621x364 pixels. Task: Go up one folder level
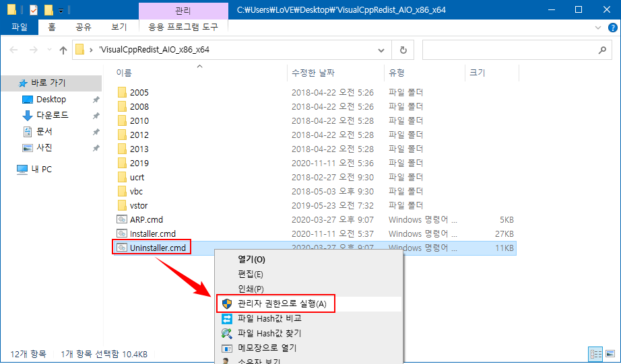pyautogui.click(x=63, y=50)
